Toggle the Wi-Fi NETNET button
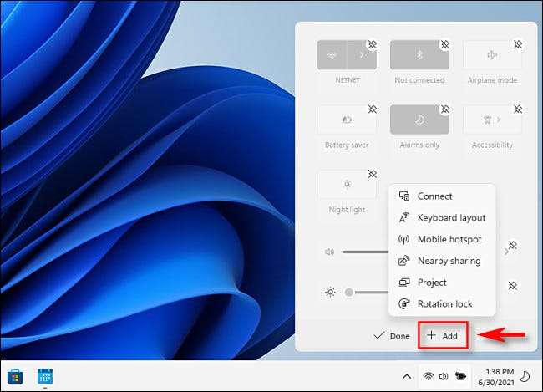543x392 pixels. [x=332, y=55]
